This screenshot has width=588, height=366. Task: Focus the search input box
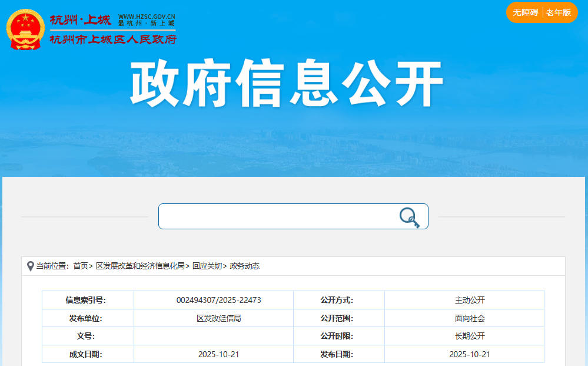(x=277, y=216)
